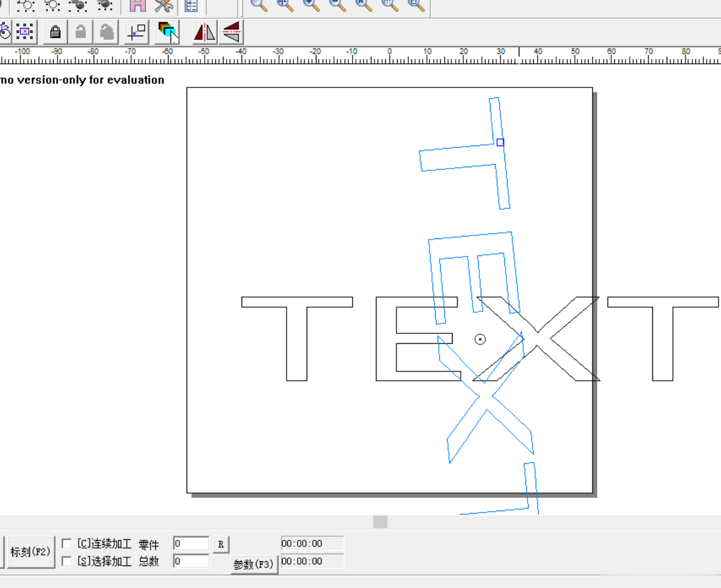The image size is (721, 588).
Task: Enable the [S]选择加工 checkbox
Action: click(x=67, y=561)
